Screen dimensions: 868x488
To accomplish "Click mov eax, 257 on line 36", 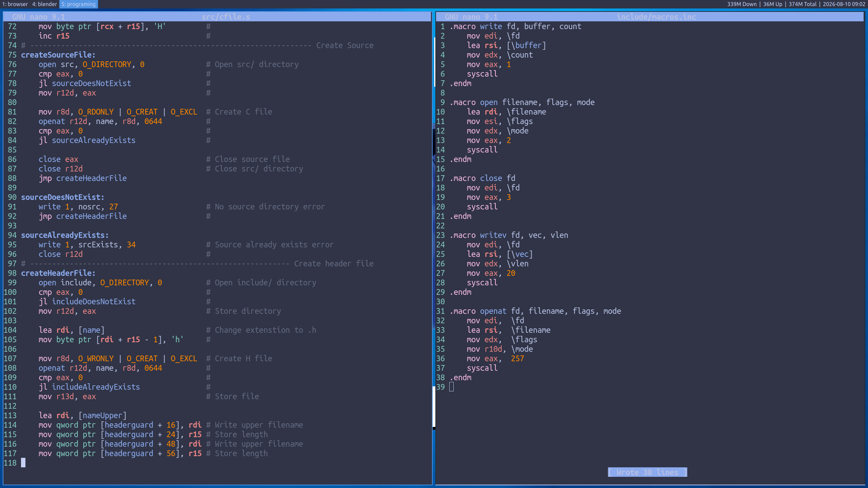I will pos(495,359).
